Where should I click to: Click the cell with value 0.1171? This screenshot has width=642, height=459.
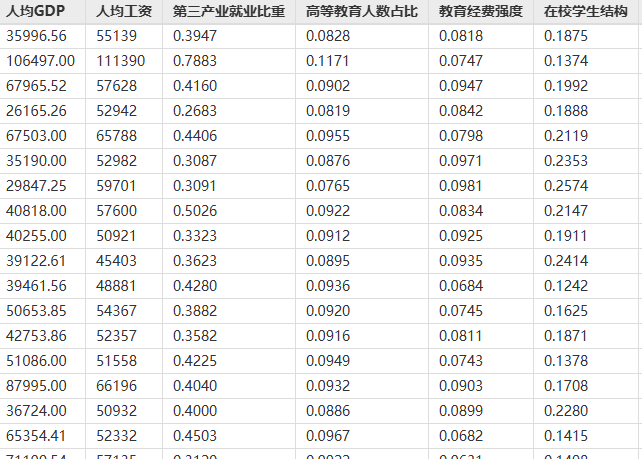[328, 61]
